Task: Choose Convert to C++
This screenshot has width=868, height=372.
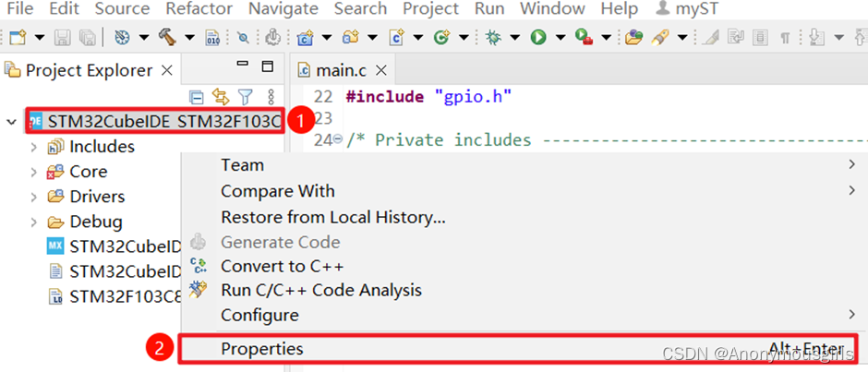Action: pyautogui.click(x=283, y=266)
